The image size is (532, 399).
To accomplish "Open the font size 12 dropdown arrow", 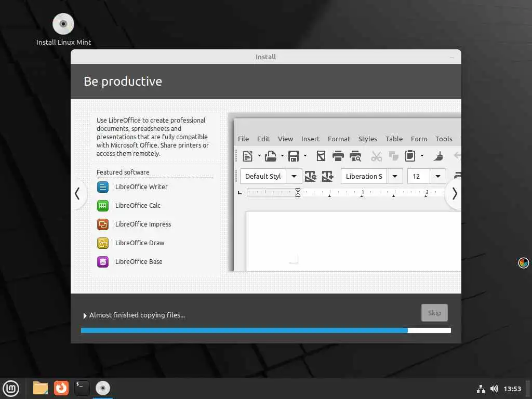I will pos(438,177).
